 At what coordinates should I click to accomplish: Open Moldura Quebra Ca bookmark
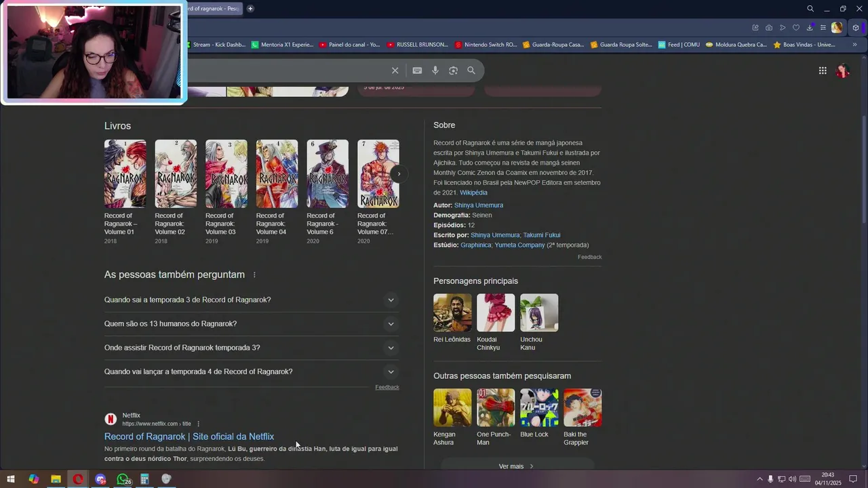tap(736, 45)
